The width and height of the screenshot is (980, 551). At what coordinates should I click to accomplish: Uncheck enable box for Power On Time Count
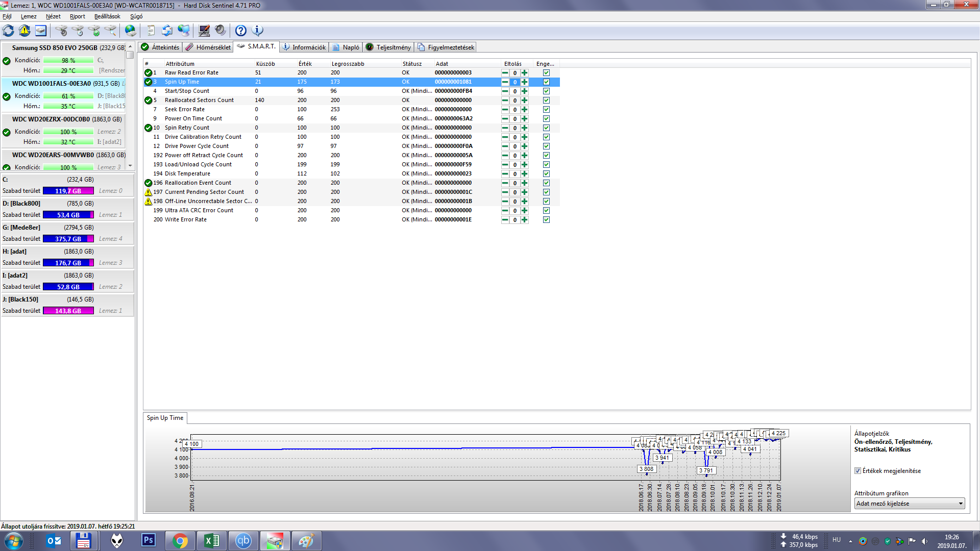pos(546,119)
